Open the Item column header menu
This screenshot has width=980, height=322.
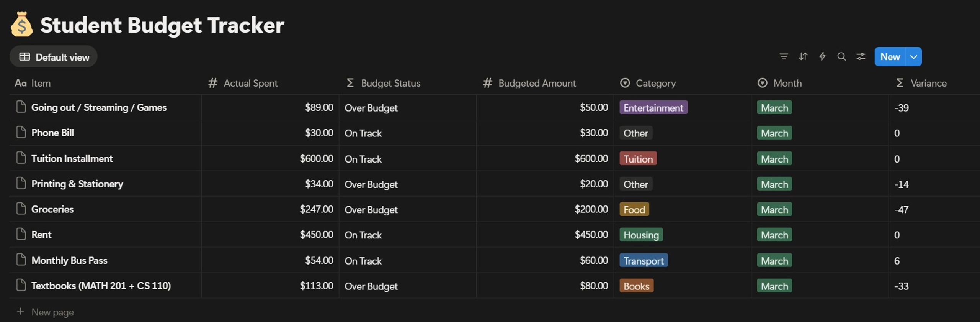click(106, 83)
